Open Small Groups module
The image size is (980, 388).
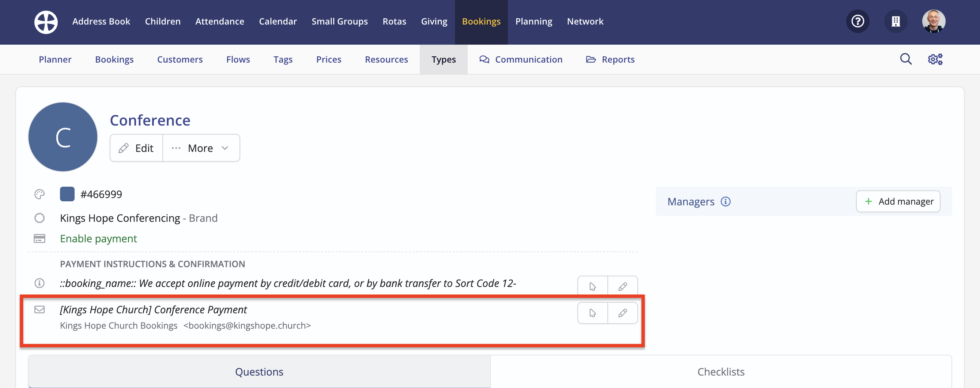point(340,21)
